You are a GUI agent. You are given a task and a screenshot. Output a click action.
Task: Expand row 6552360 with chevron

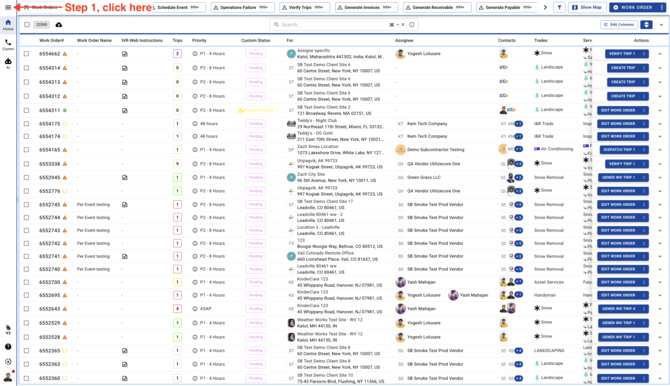coord(660,378)
